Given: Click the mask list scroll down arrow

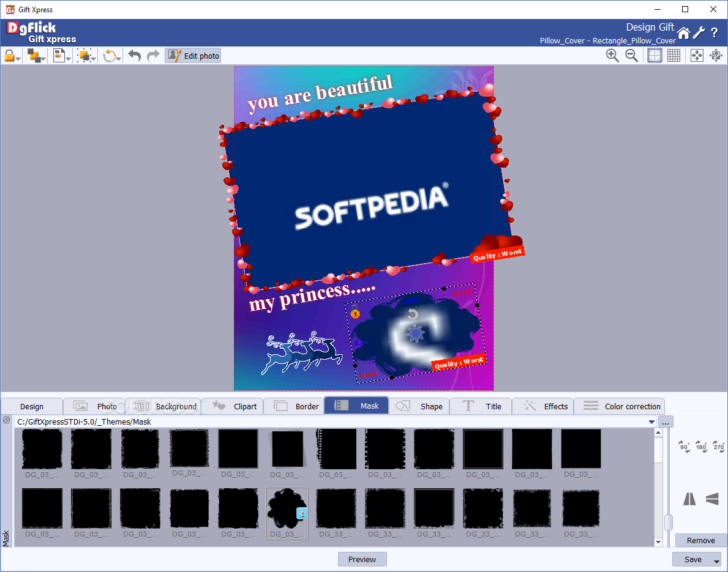Looking at the screenshot, I should pyautogui.click(x=658, y=542).
